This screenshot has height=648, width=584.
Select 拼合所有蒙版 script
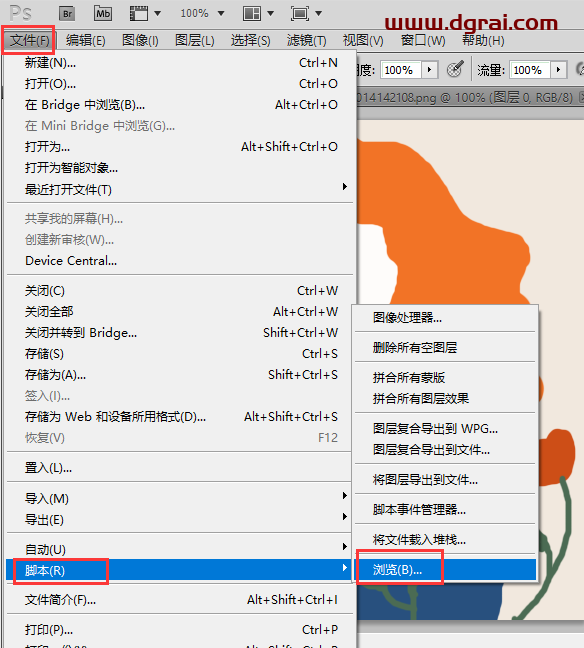tap(445, 377)
